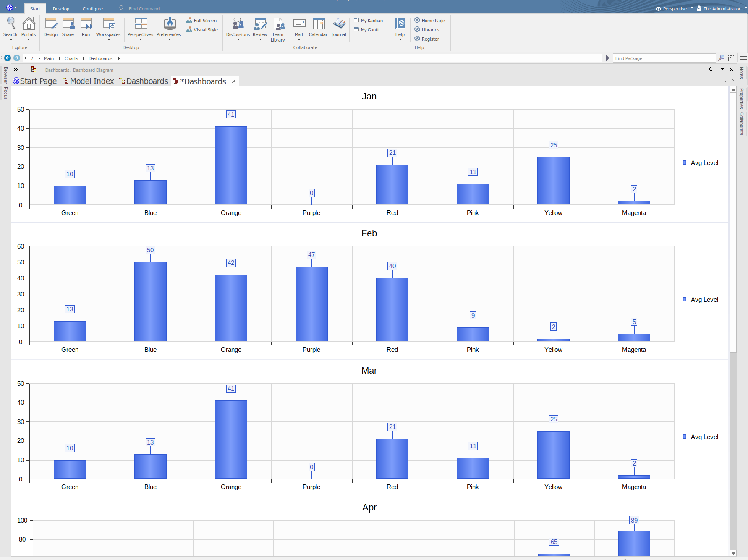Open Visual Style settings
Screen dimensions: 748x560
[x=202, y=30]
